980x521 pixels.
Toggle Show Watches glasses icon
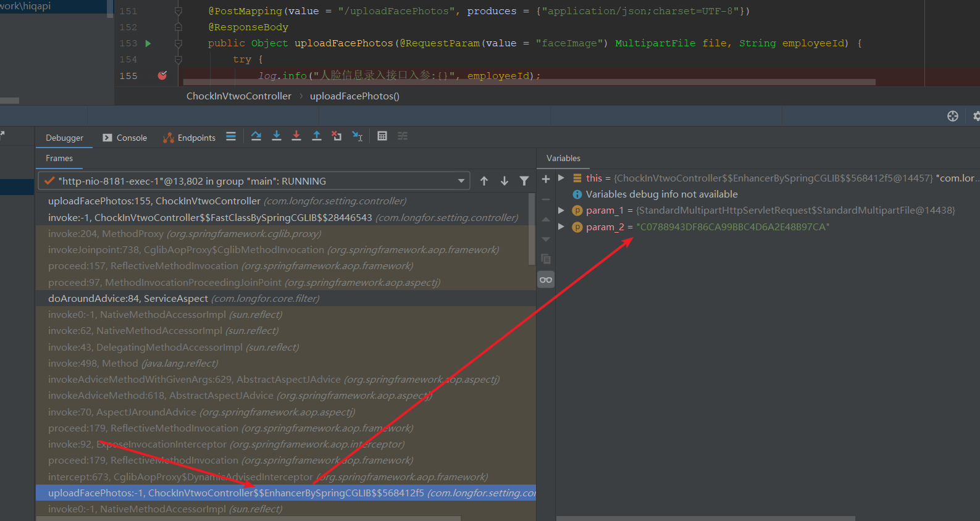546,280
